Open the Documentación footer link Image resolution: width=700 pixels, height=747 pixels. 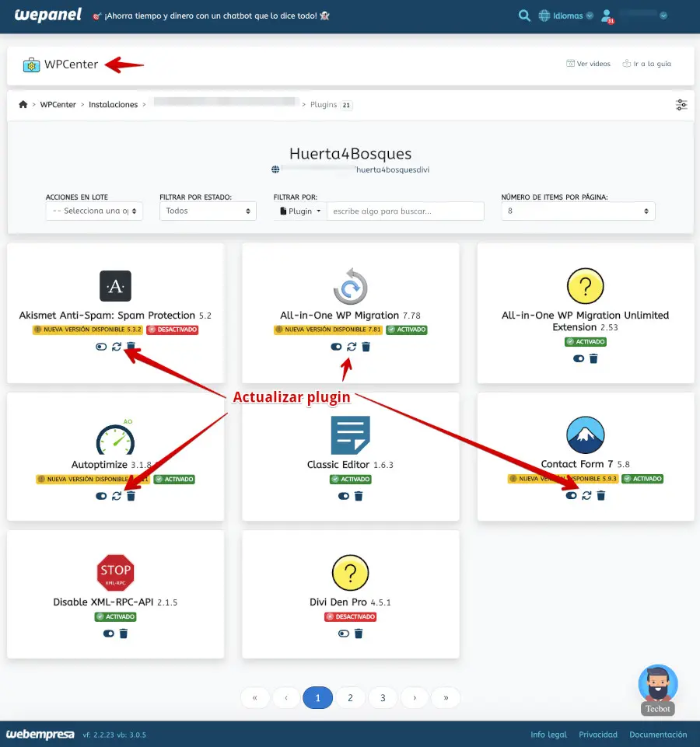pyautogui.click(x=658, y=735)
